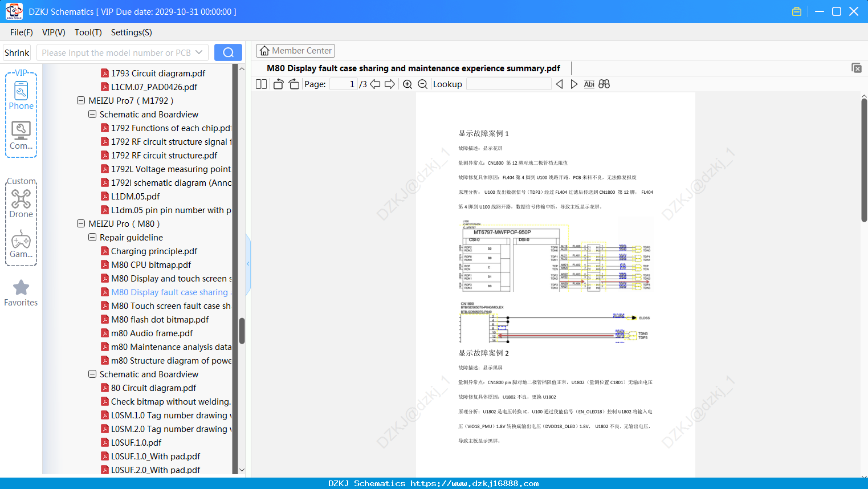The width and height of the screenshot is (868, 489).
Task: Open the VIP(V) menu
Action: click(54, 32)
